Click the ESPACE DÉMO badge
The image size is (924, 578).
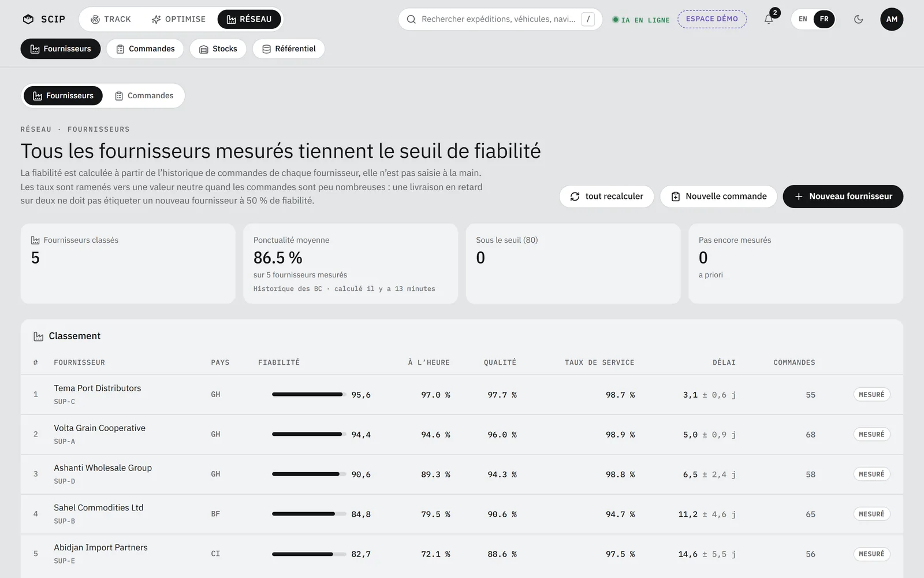click(x=712, y=19)
